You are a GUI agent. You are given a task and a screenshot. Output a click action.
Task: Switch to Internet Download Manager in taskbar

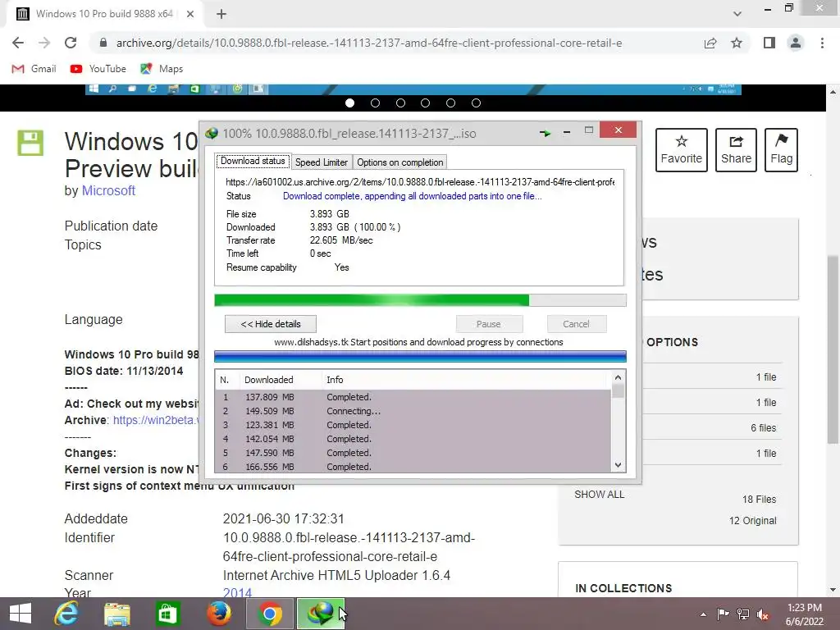(x=321, y=614)
